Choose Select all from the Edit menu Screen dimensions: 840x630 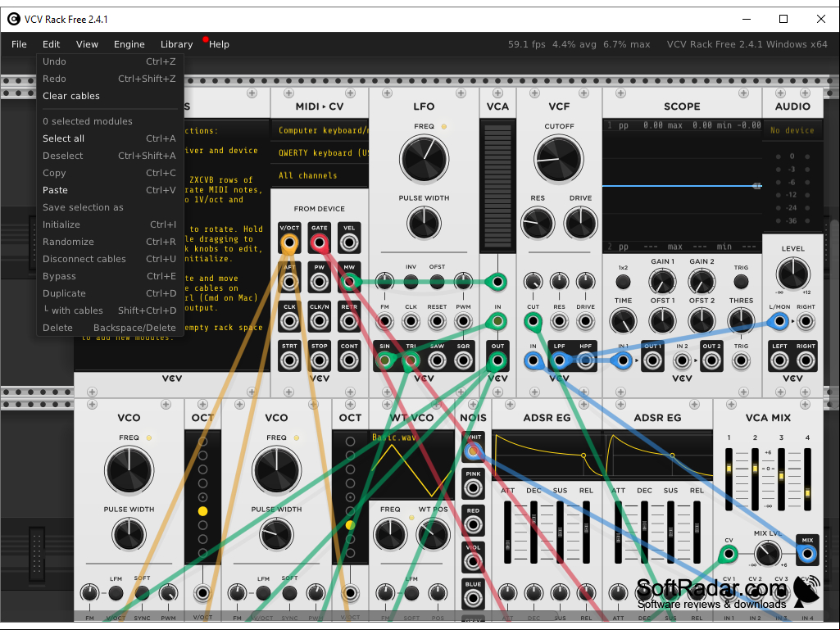click(110, 138)
